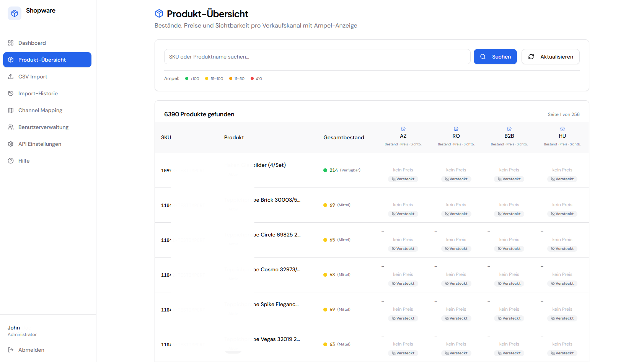Click the HU Versteckt badge for Vegas 32019

coord(562,353)
